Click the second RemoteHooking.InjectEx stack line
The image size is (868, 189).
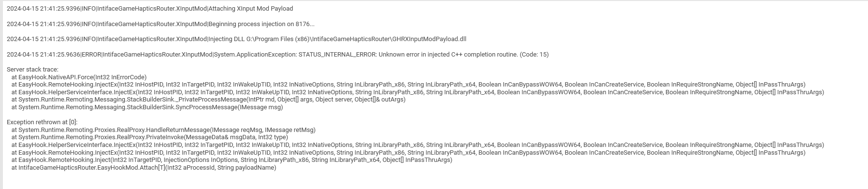point(408,153)
